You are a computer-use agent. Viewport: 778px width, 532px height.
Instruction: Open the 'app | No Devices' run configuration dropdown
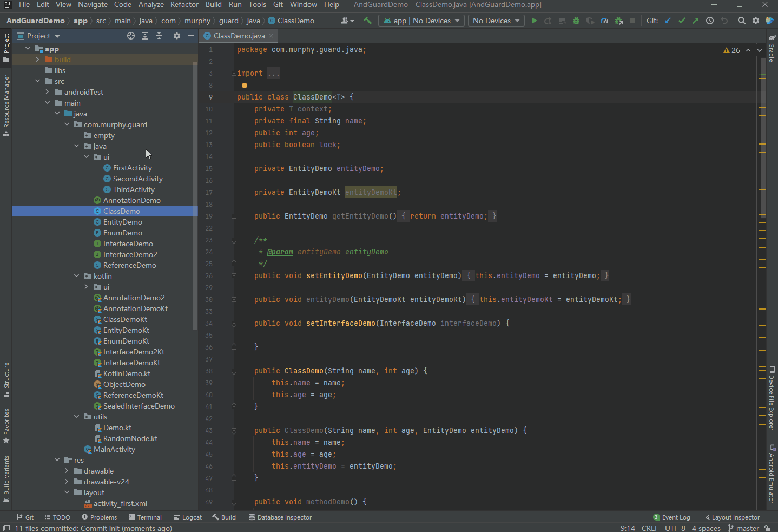click(421, 21)
